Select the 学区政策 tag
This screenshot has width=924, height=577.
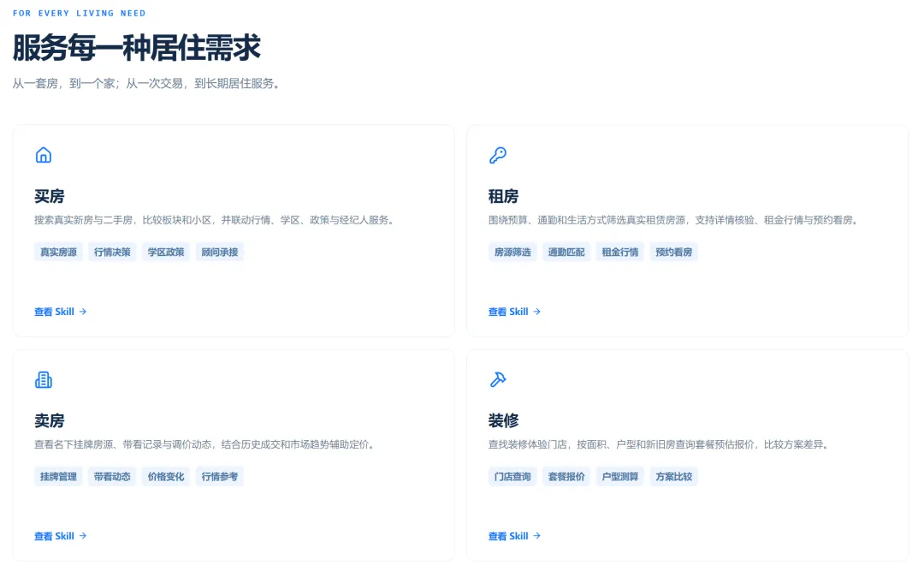166,253
